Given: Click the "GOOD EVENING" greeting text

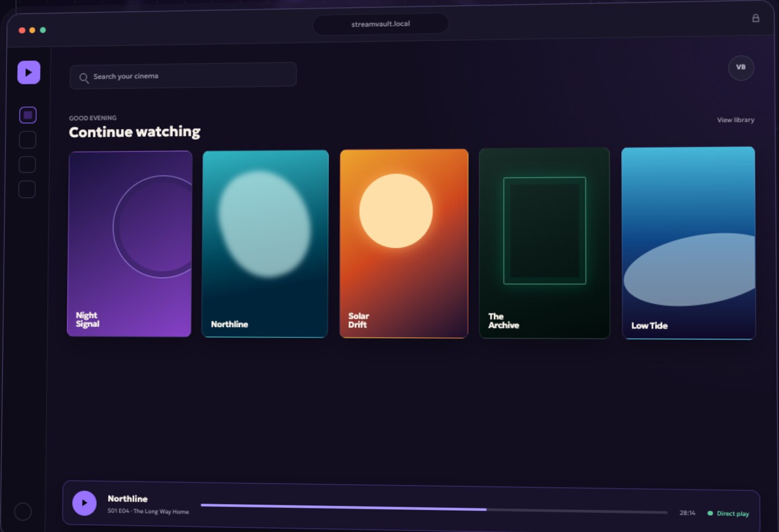Looking at the screenshot, I should (x=92, y=118).
